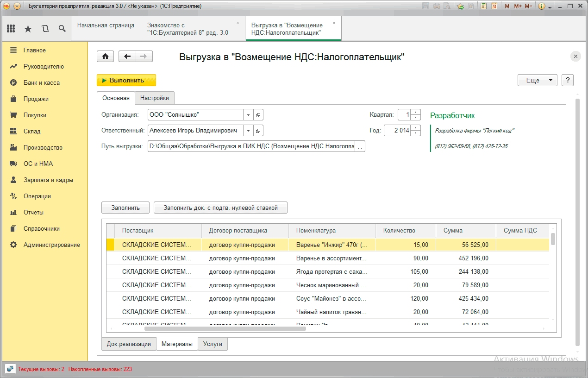This screenshot has width=588, height=378.
Task: Increase the Квартал value with up arrow
Action: pyautogui.click(x=416, y=112)
